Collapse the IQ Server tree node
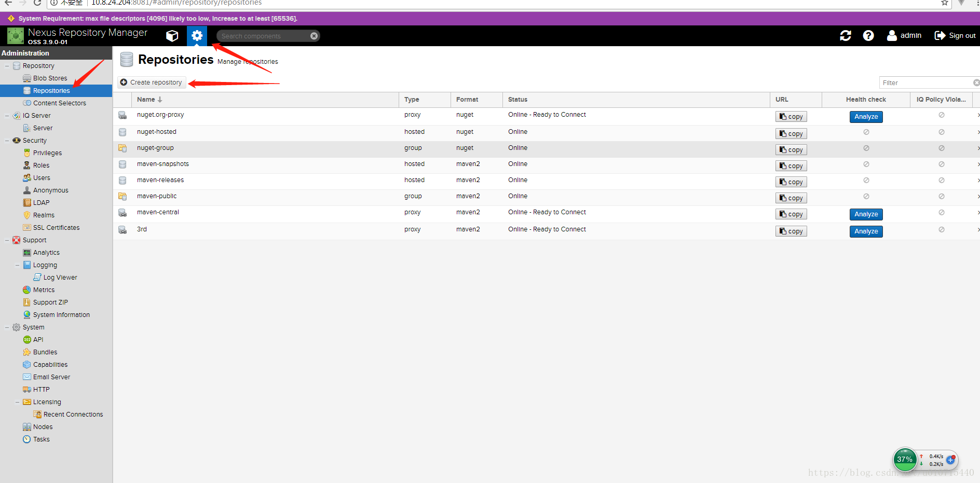Image resolution: width=980 pixels, height=483 pixels. tap(7, 116)
